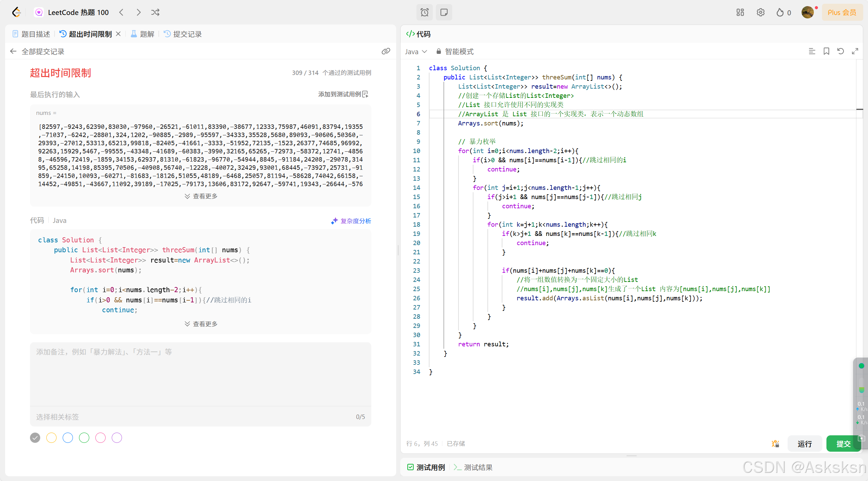Viewport: 868px width, 481px height.
Task: Click the copy link icon
Action: click(x=386, y=51)
